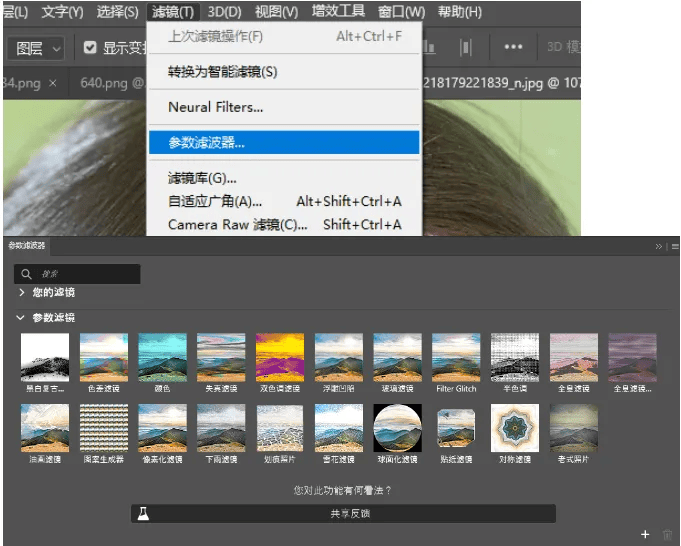681x546 pixels.
Task: Switch to the 640.png document tab
Action: coord(111,83)
